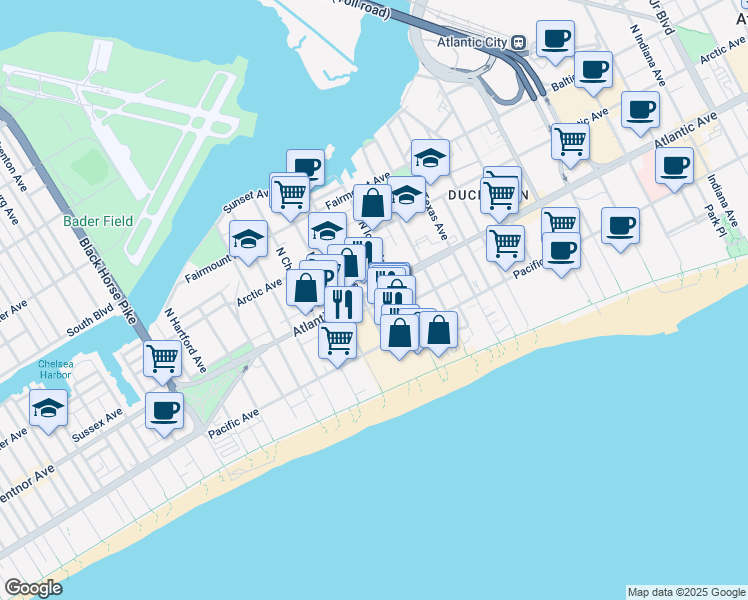Open the school marker beside the Fairmount label

(248, 239)
